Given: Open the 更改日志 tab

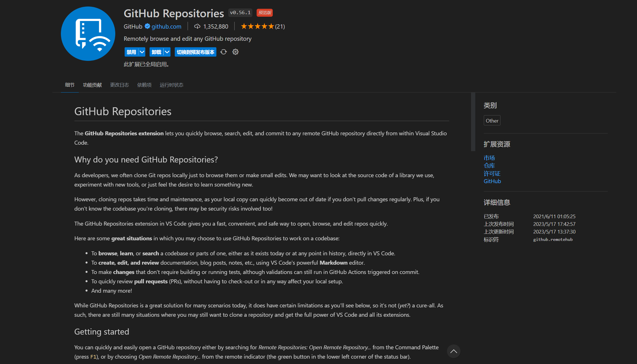Looking at the screenshot, I should coord(120,85).
